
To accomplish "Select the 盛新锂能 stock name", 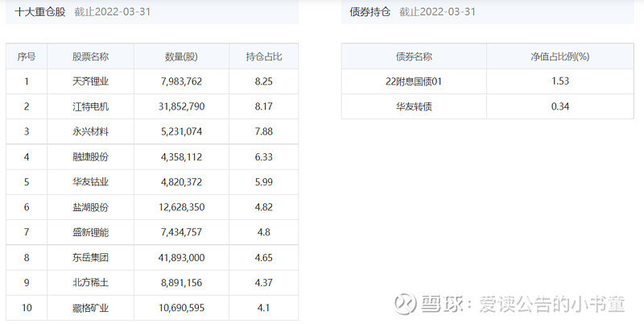I will [x=90, y=232].
